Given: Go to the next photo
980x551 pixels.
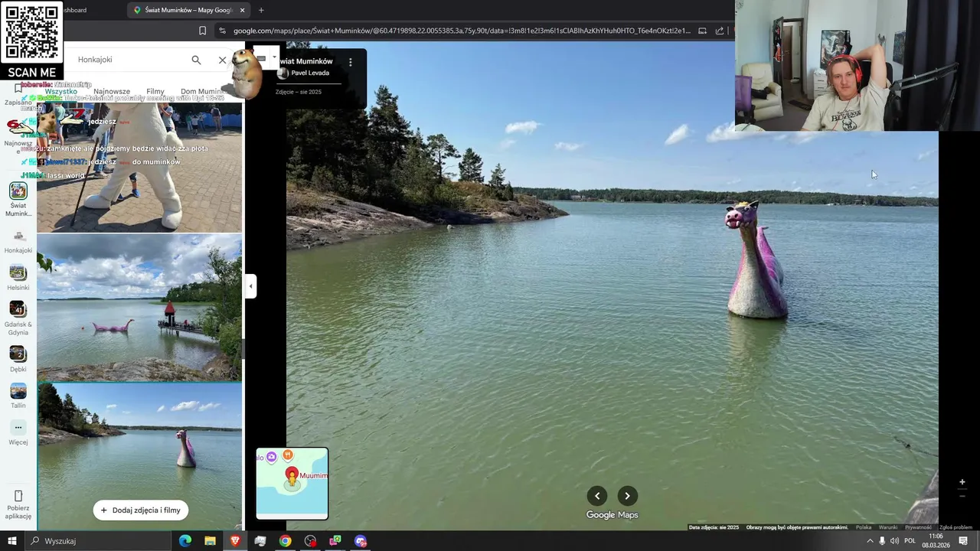Looking at the screenshot, I should 627,496.
